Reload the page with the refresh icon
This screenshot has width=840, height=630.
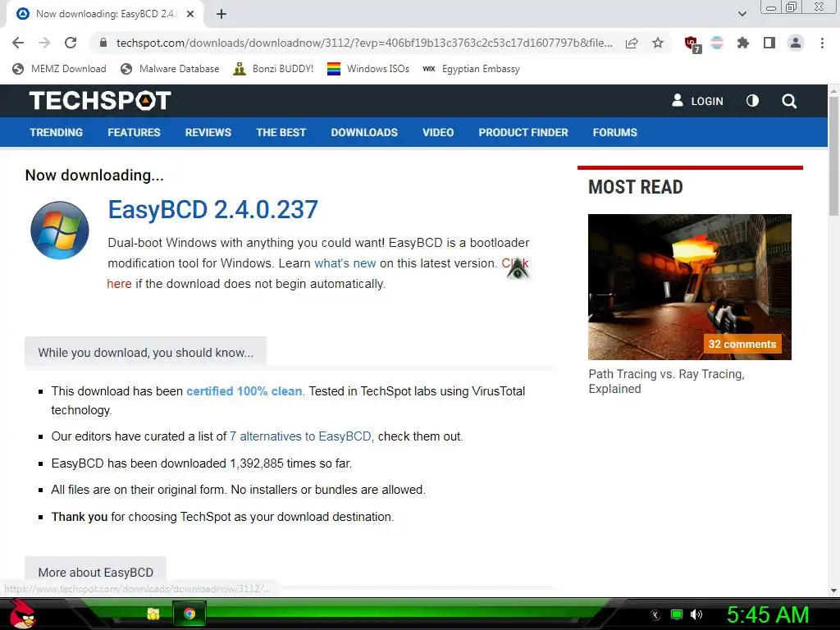click(x=71, y=43)
